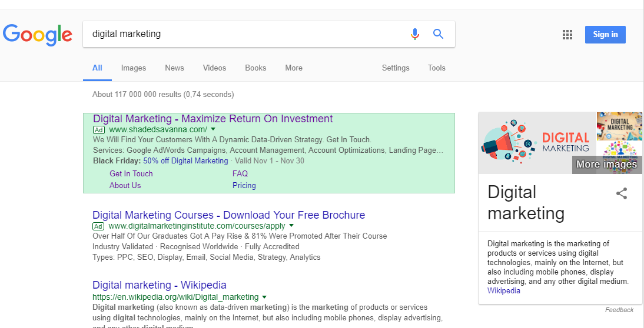Viewport: 644px width, 328px height.
Task: Follow the About Us sitelink
Action: [125, 185]
